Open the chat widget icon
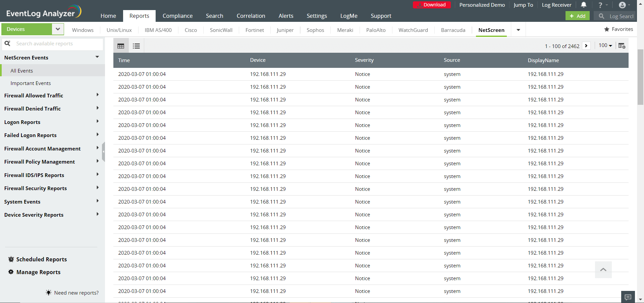The width and height of the screenshot is (644, 303). point(628,297)
